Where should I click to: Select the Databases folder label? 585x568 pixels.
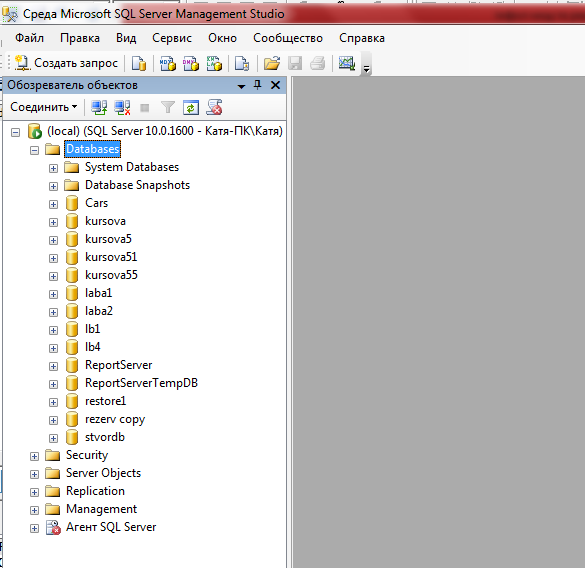(x=93, y=149)
